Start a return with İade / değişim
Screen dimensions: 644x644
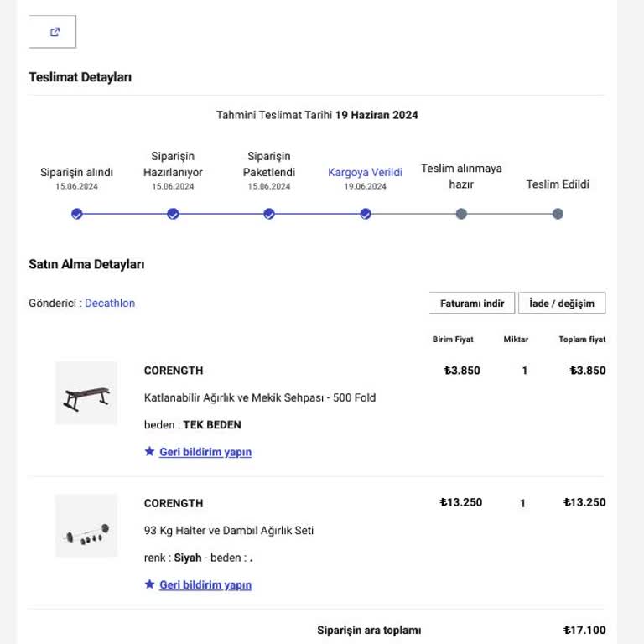click(x=562, y=303)
